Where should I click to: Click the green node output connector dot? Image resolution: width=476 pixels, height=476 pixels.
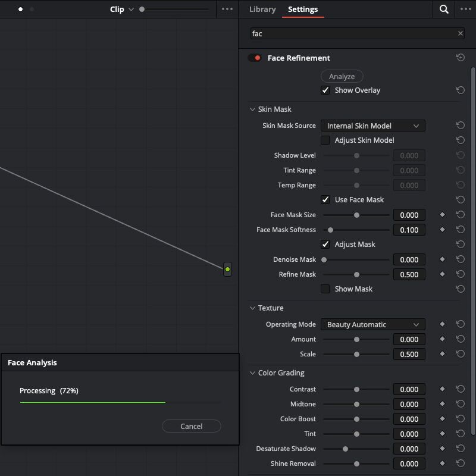[227, 270]
